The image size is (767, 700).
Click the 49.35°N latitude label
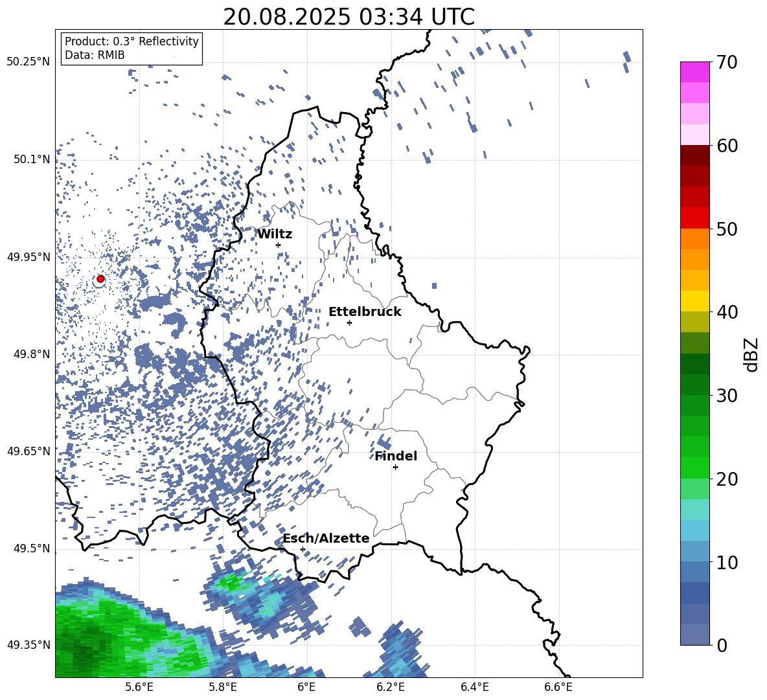coord(29,645)
